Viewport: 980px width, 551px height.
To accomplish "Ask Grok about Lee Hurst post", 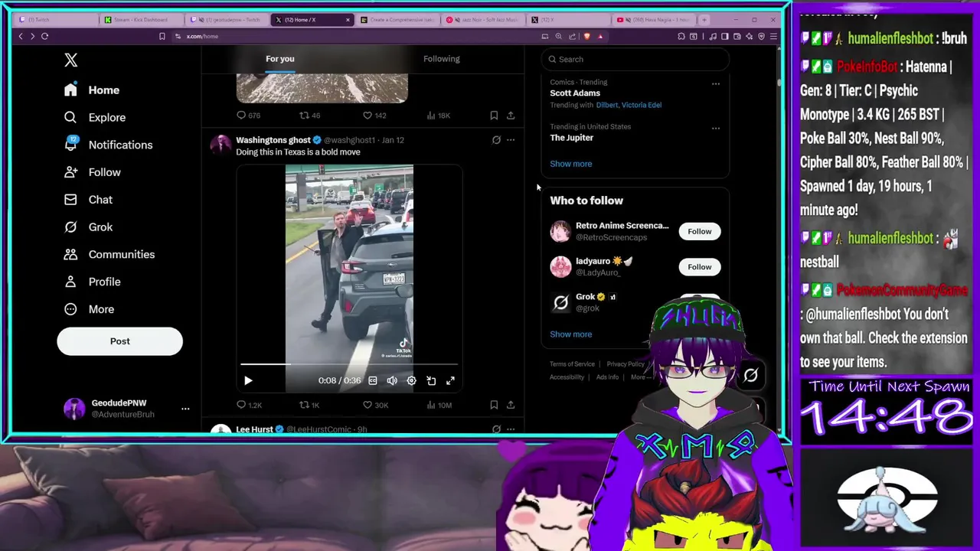I will [496, 429].
